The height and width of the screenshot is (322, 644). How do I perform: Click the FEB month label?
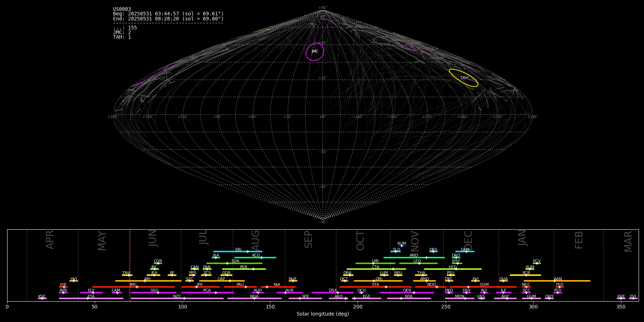pyautogui.click(x=579, y=240)
